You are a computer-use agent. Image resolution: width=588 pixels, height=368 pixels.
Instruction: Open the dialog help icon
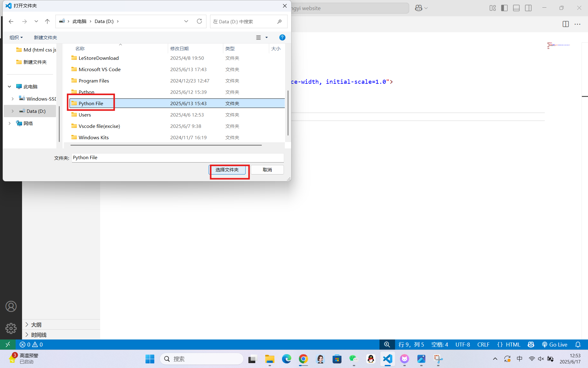point(282,37)
